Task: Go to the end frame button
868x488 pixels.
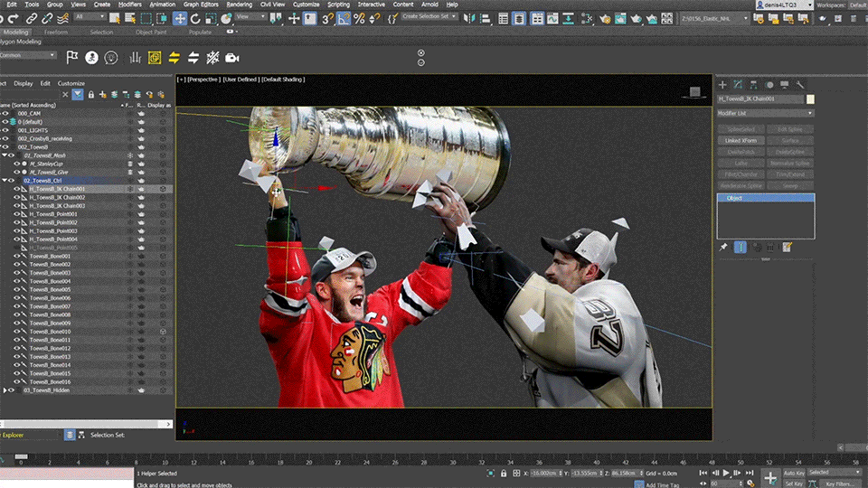Action: click(x=750, y=473)
